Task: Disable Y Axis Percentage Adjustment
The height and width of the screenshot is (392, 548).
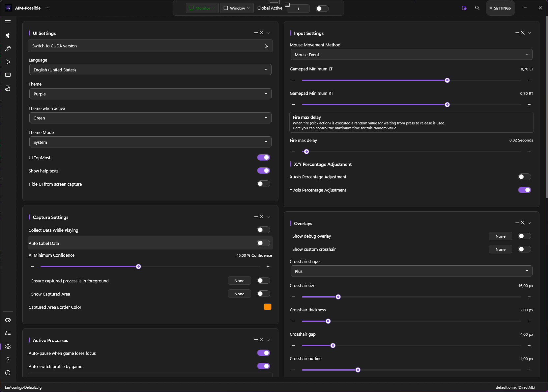Action: (525, 190)
